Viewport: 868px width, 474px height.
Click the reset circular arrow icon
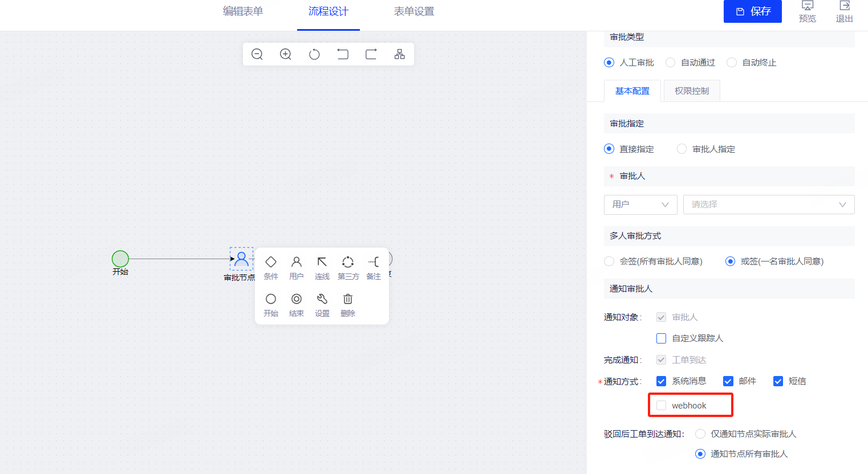[314, 54]
